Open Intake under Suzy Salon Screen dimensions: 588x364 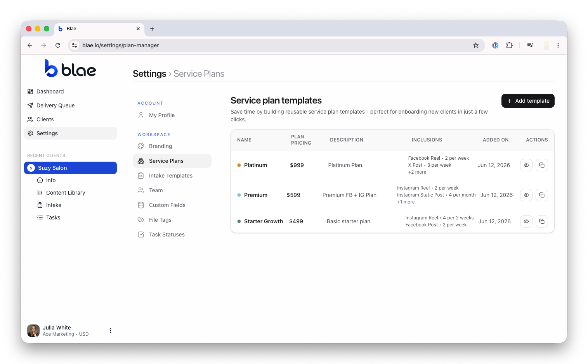click(49, 205)
